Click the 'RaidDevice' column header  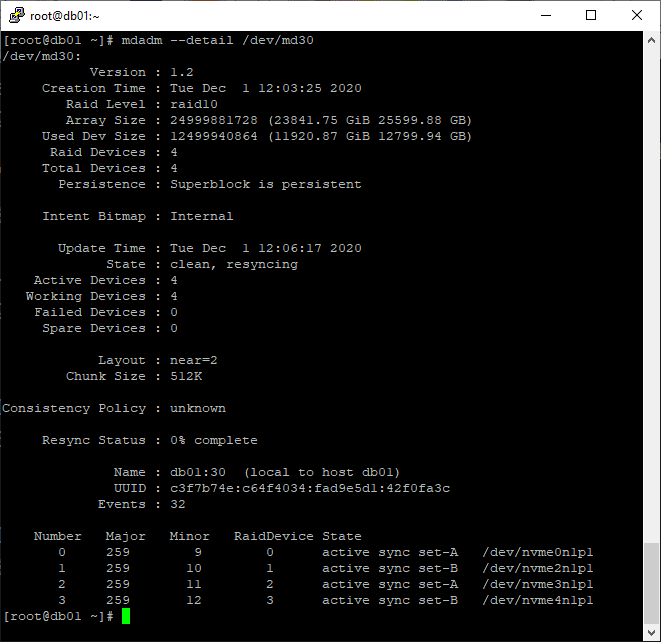point(274,536)
